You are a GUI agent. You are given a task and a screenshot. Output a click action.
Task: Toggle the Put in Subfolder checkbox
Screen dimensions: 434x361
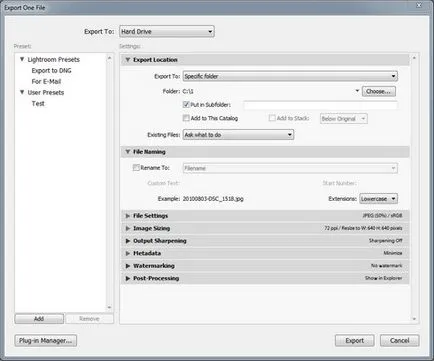(186, 105)
